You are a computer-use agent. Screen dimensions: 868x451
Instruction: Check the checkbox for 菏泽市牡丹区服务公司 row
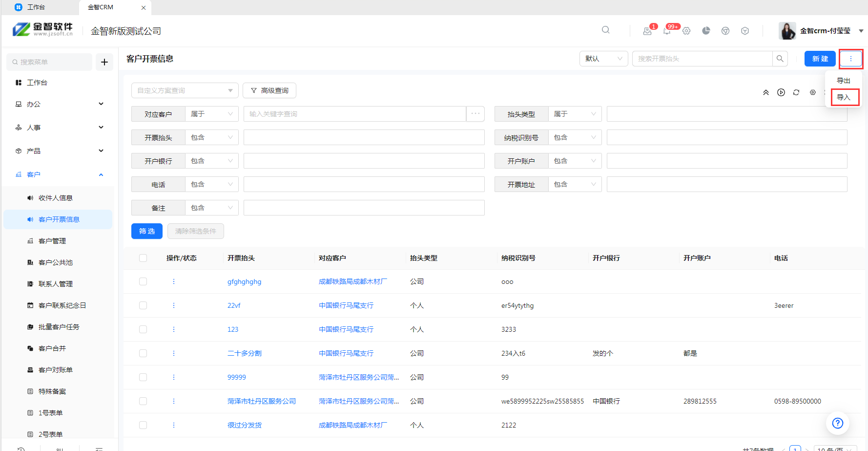143,401
